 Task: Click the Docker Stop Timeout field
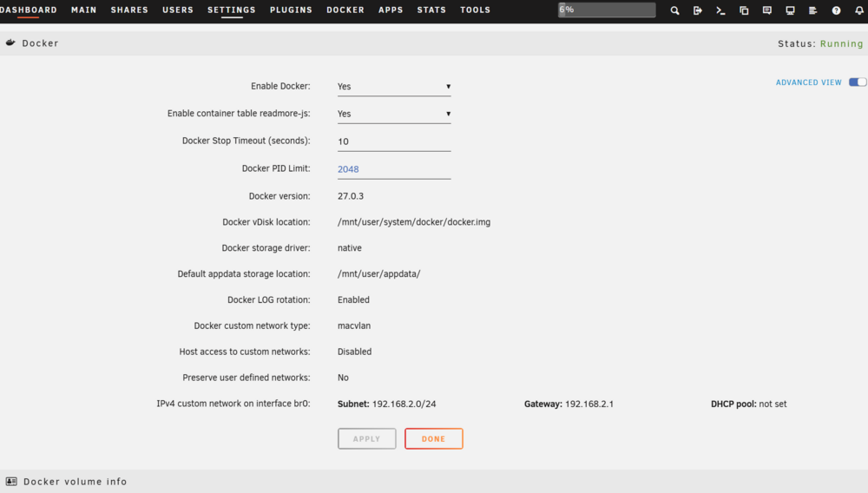tap(394, 141)
